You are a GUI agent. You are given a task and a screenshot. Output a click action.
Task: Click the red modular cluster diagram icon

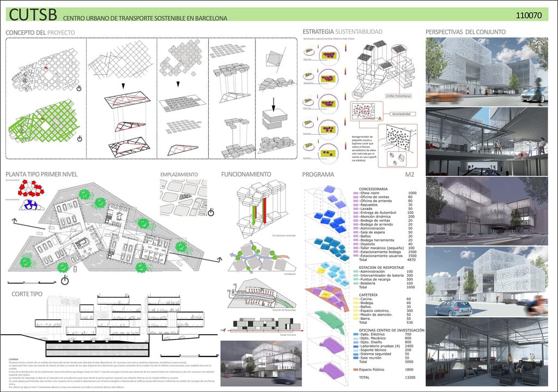coord(32,188)
